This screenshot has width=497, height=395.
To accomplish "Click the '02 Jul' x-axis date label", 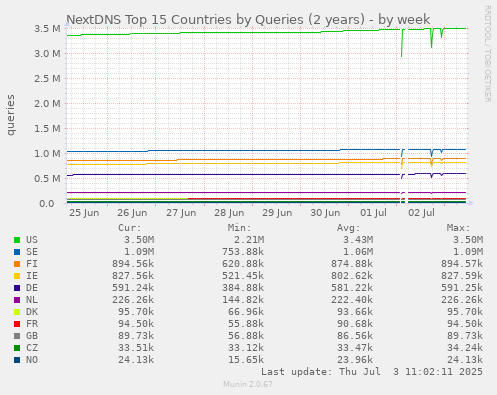I will click(x=421, y=213).
